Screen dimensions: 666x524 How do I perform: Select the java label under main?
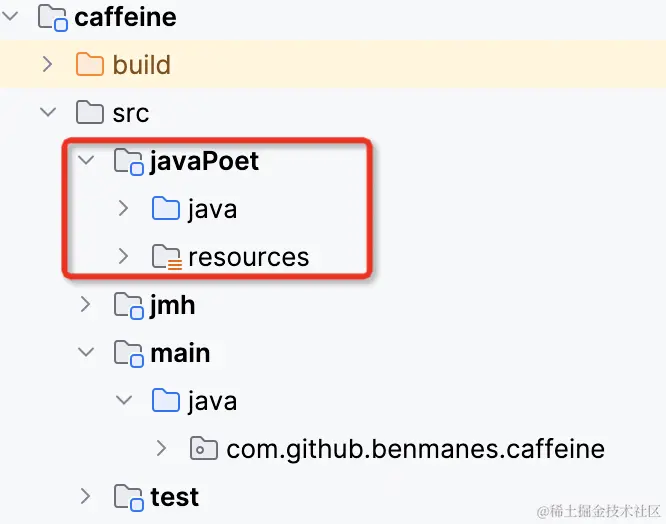coord(212,402)
